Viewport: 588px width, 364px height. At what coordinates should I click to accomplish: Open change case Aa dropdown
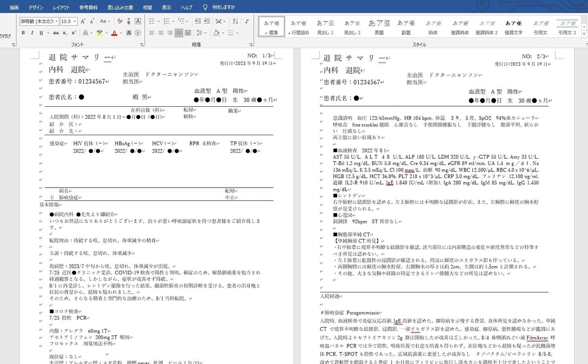[105, 22]
